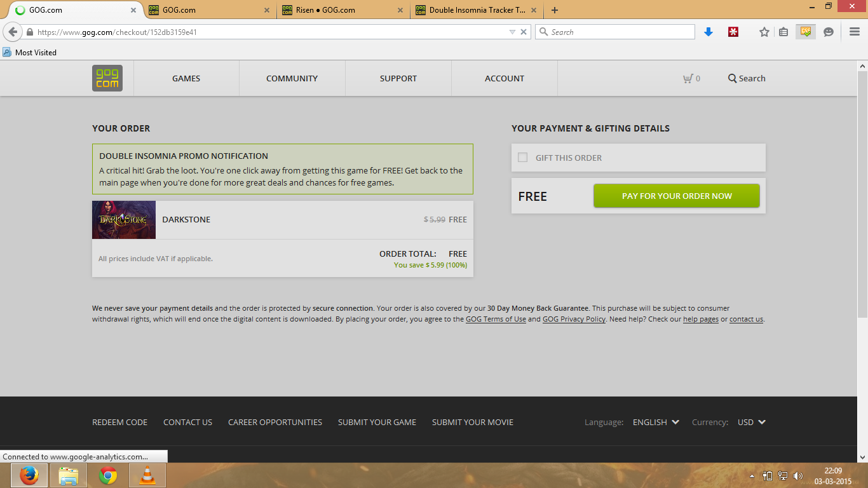The width and height of the screenshot is (868, 488).
Task: Click the highlighted yellow toolbar extension icon
Action: click(806, 32)
